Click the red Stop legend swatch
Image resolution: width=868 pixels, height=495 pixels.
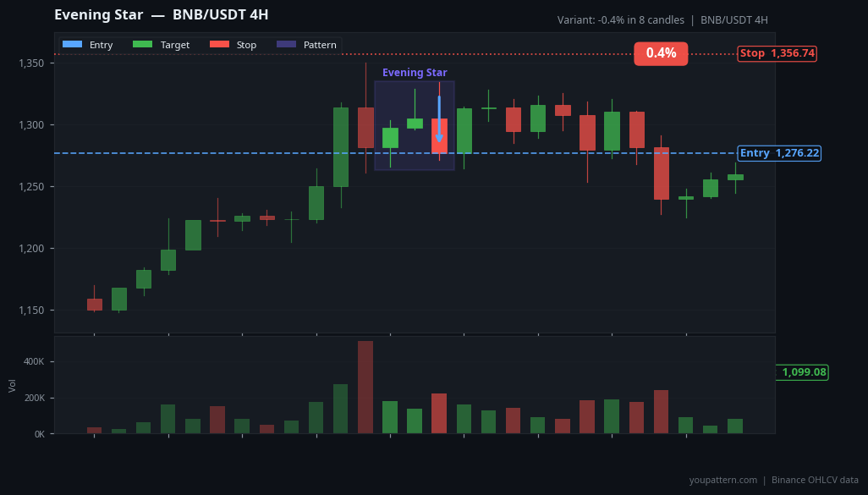point(219,44)
